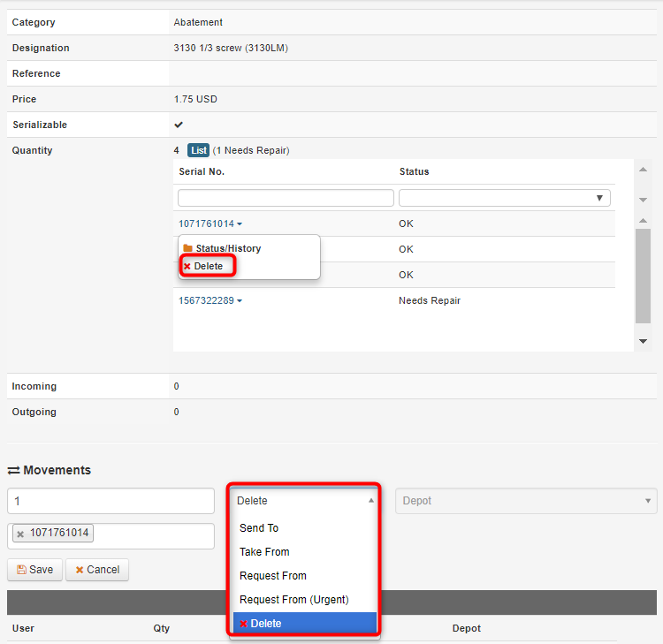Screen dimensions: 663x644
Task: Click the folder icon beside Status/History
Action: 187,248
